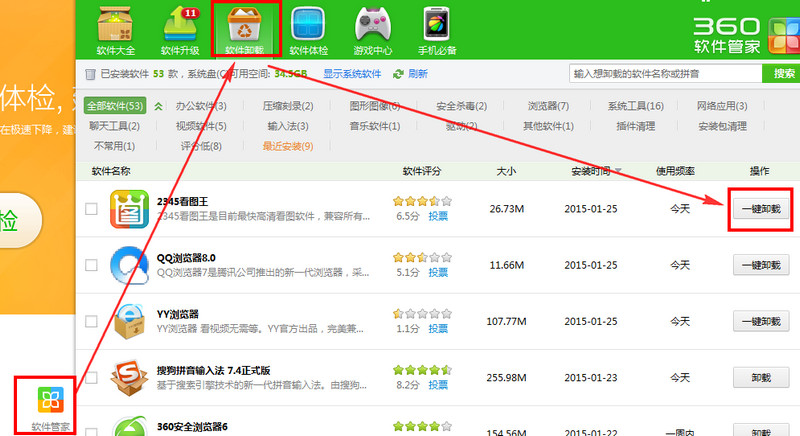Tick the checkbox for 搜狗拼音输入法
Viewport: 800px width, 436px height.
pos(91,377)
